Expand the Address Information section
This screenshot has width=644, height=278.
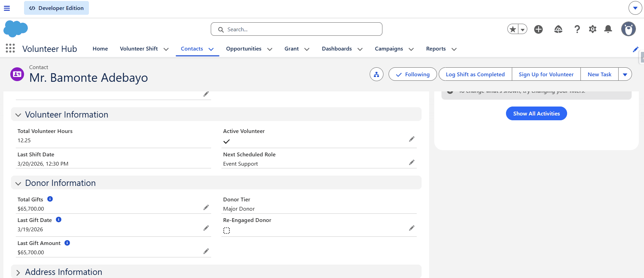[18, 273]
